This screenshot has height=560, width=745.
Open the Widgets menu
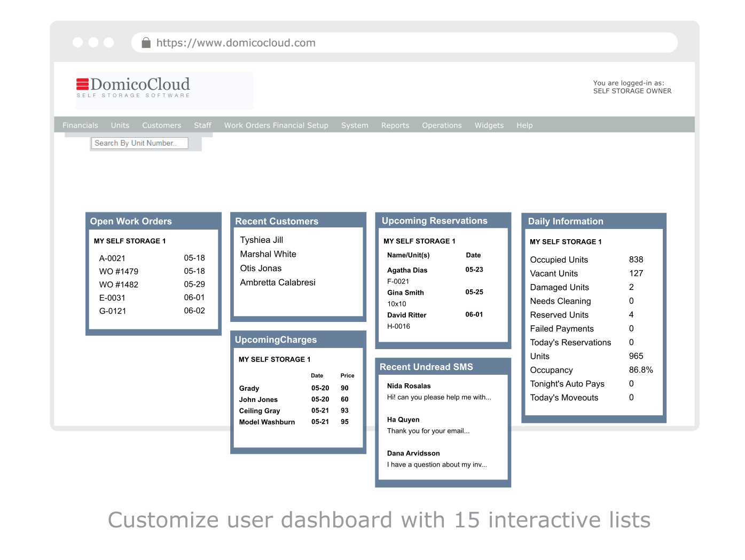pyautogui.click(x=489, y=125)
